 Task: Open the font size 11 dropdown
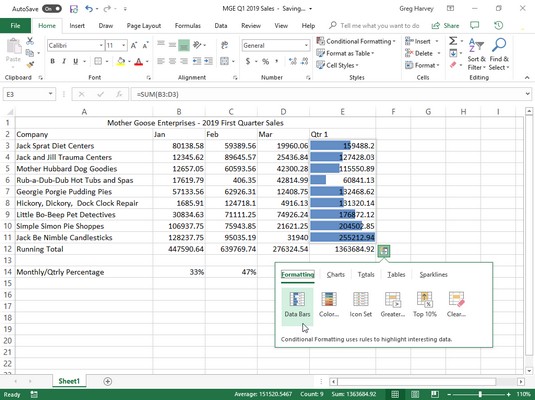[124, 45]
